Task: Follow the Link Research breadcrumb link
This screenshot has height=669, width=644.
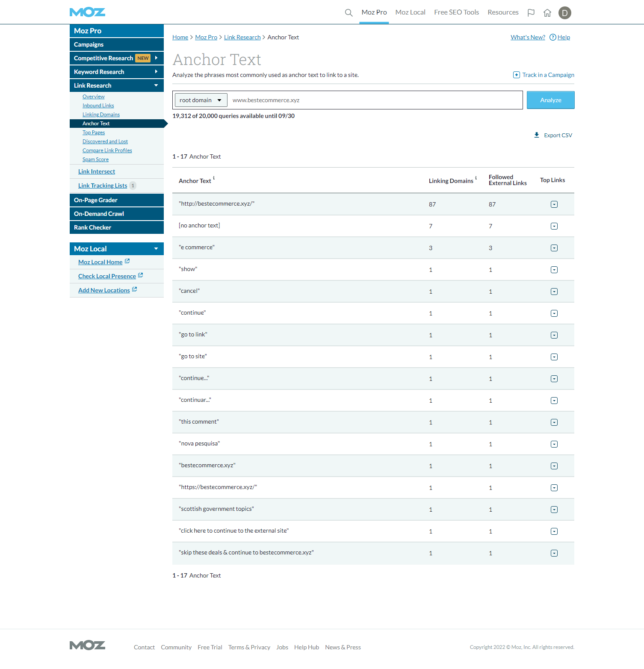Action: (242, 37)
